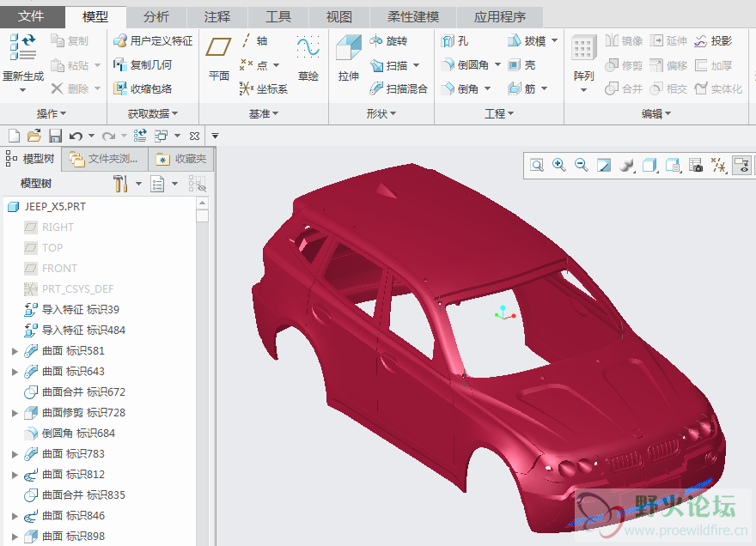The image size is (756, 546).
Task: Click the Round (倒圆角) button
Action: [x=466, y=65]
